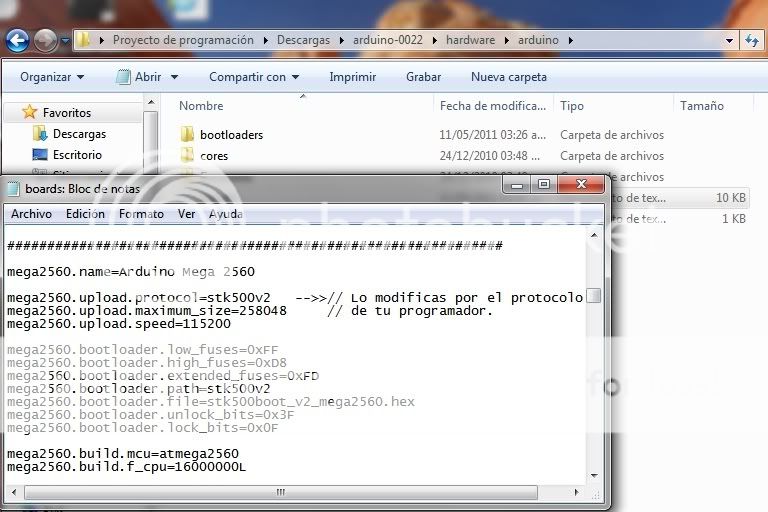Open the 'Compartir con' dropdown
This screenshot has height=512, width=768.
click(254, 77)
